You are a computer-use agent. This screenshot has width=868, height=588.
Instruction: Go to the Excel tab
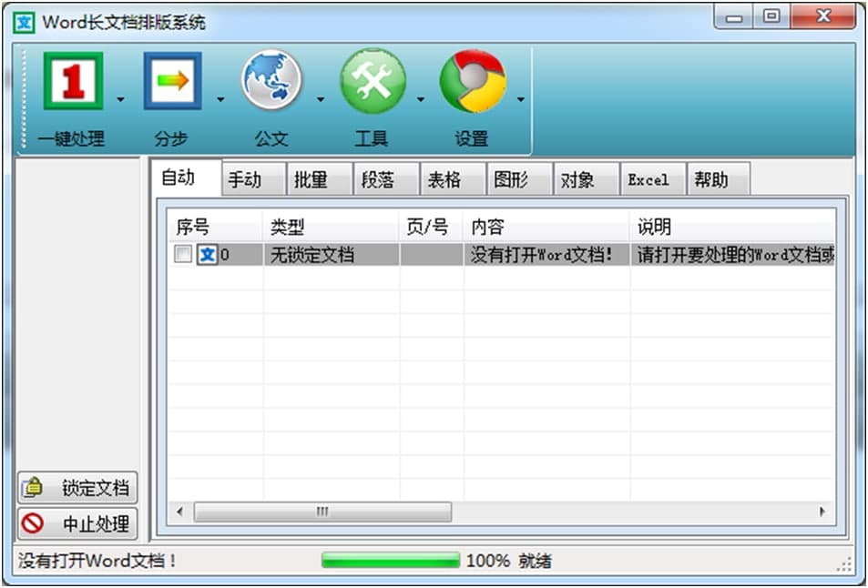(x=653, y=179)
